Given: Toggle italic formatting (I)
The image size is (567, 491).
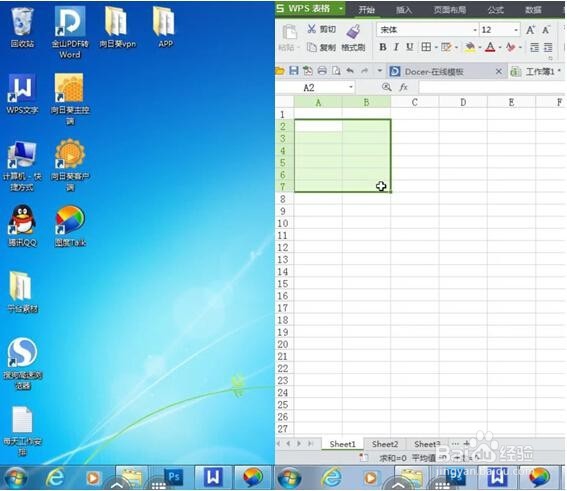Looking at the screenshot, I should point(396,47).
